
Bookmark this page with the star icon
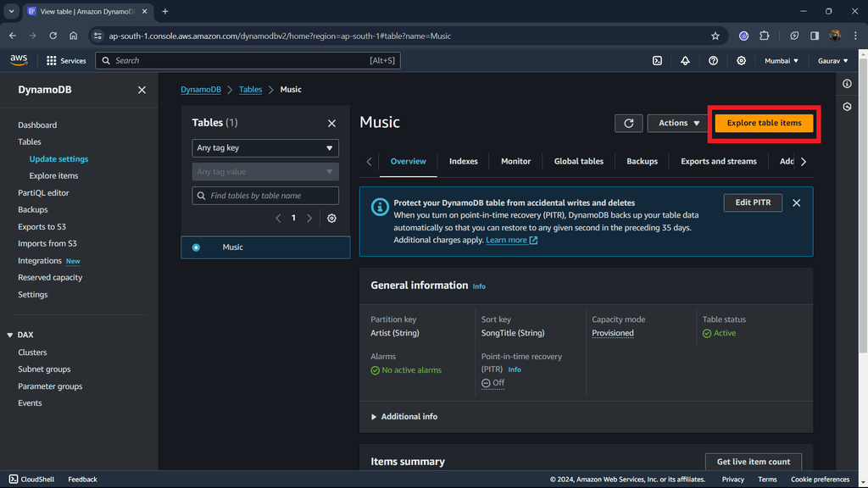(715, 36)
